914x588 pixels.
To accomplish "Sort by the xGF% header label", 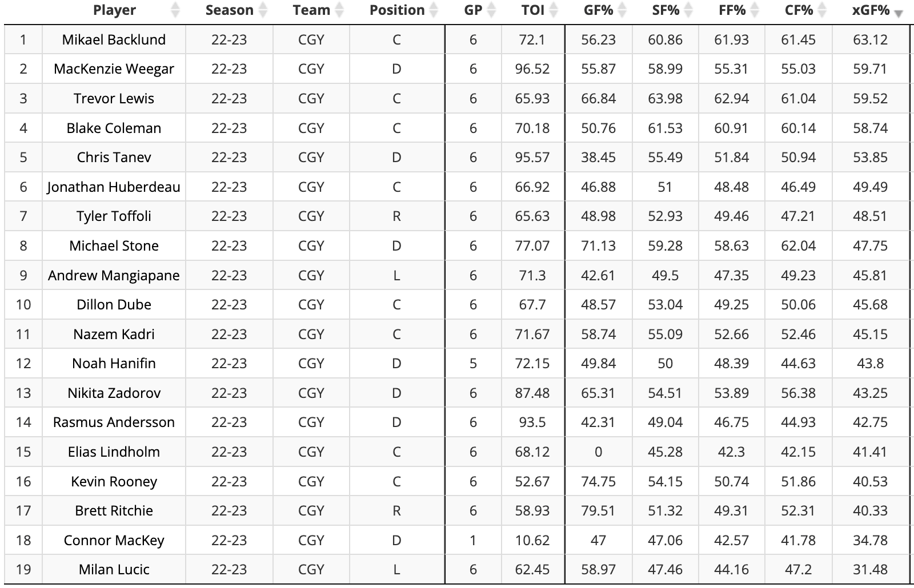I will [x=870, y=10].
